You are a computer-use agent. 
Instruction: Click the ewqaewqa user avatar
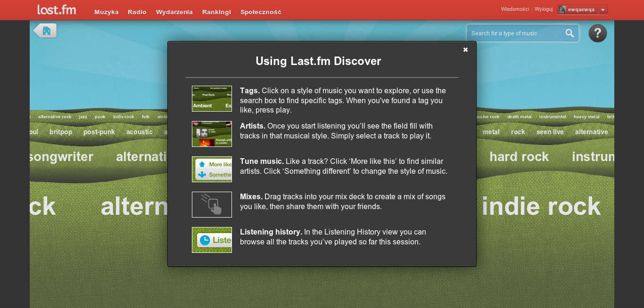562,9
